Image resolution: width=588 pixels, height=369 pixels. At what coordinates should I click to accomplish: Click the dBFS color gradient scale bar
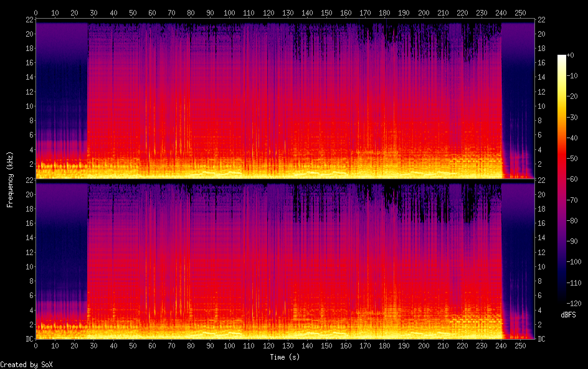pos(562,179)
